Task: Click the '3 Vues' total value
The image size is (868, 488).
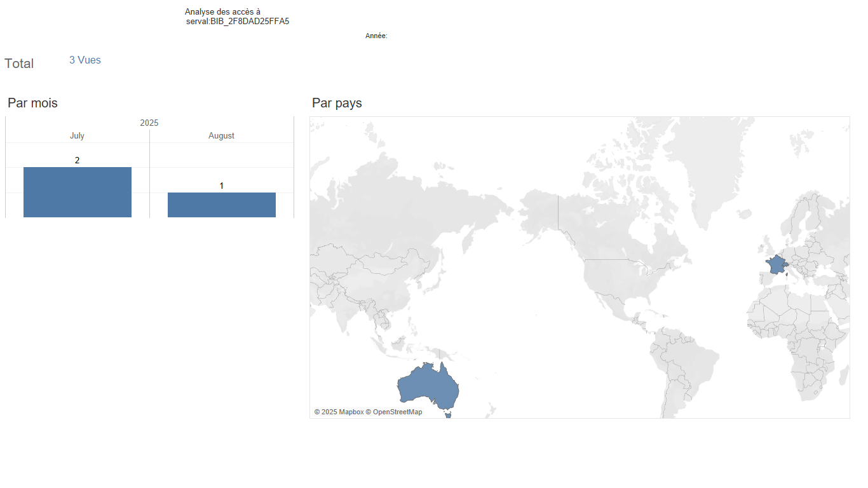Action: 85,60
